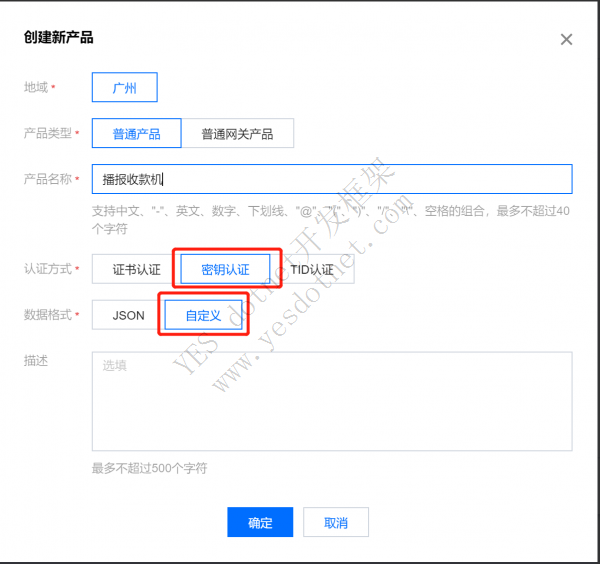The image size is (600, 564).
Task: Select 广州 as the region
Action: (124, 88)
